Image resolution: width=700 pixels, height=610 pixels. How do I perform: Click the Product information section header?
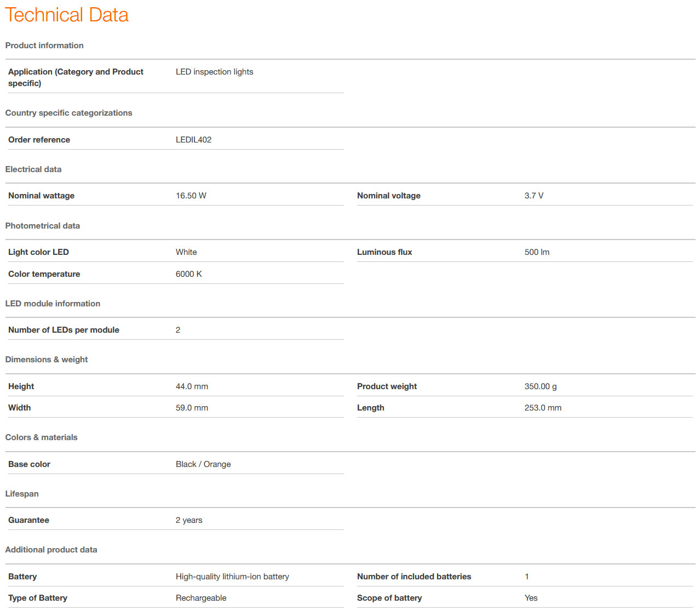(x=44, y=45)
